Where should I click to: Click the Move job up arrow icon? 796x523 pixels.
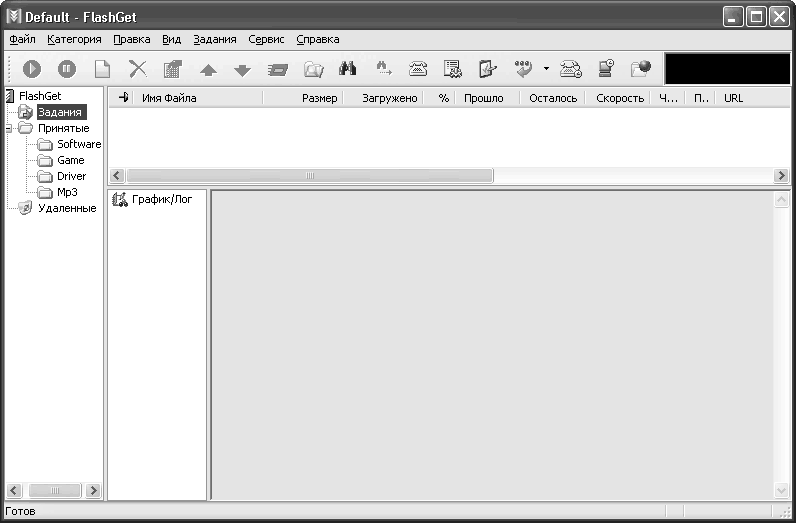(x=208, y=70)
